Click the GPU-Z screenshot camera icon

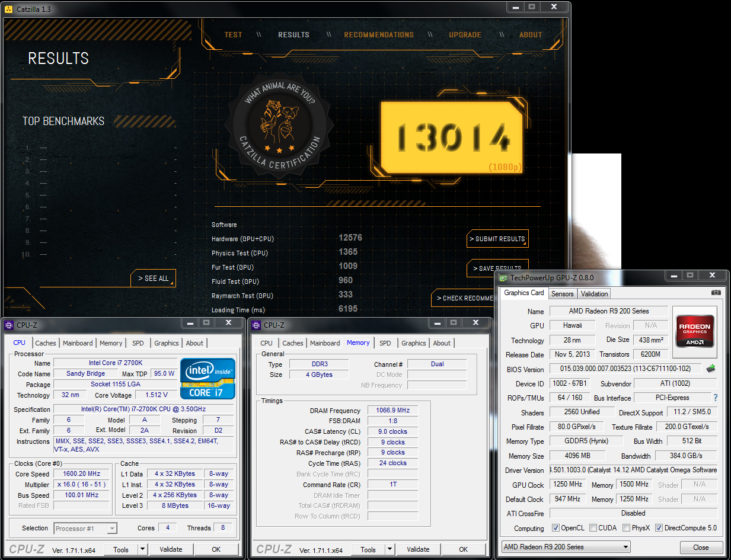(716, 293)
